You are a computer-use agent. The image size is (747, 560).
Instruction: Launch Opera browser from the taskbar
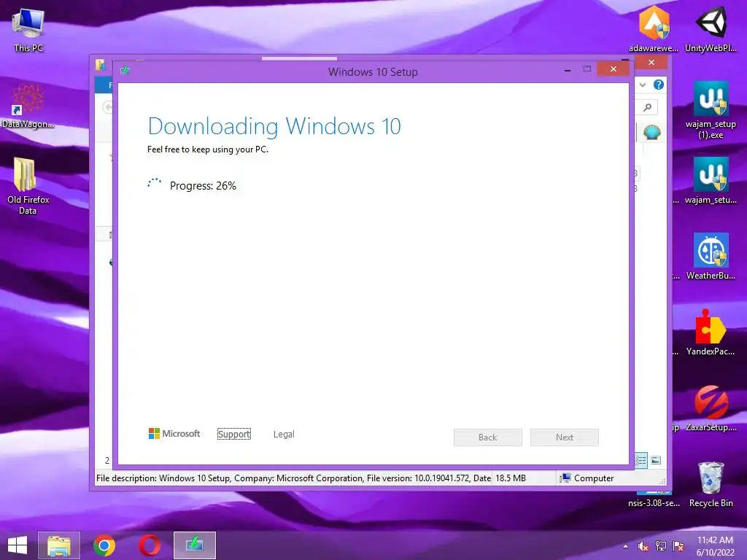pyautogui.click(x=149, y=545)
